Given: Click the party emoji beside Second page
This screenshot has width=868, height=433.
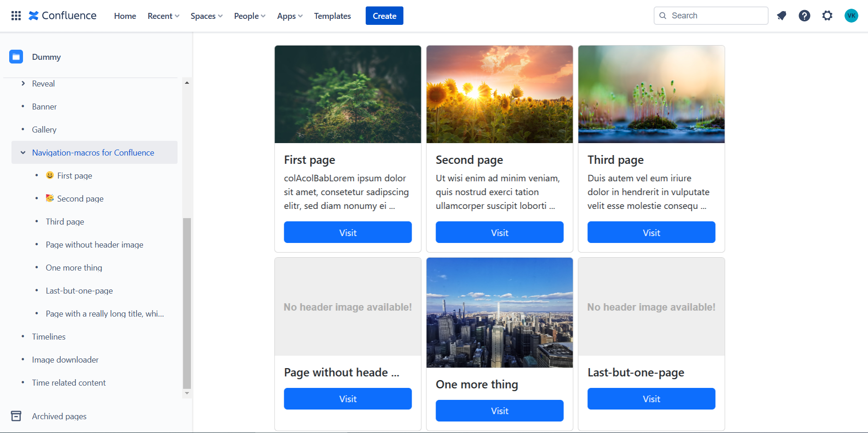Looking at the screenshot, I should [x=50, y=198].
